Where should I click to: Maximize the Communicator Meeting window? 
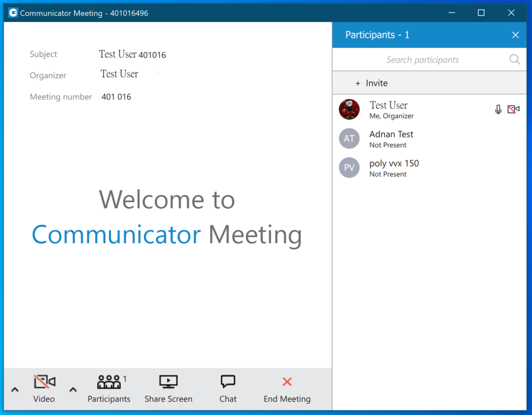481,13
